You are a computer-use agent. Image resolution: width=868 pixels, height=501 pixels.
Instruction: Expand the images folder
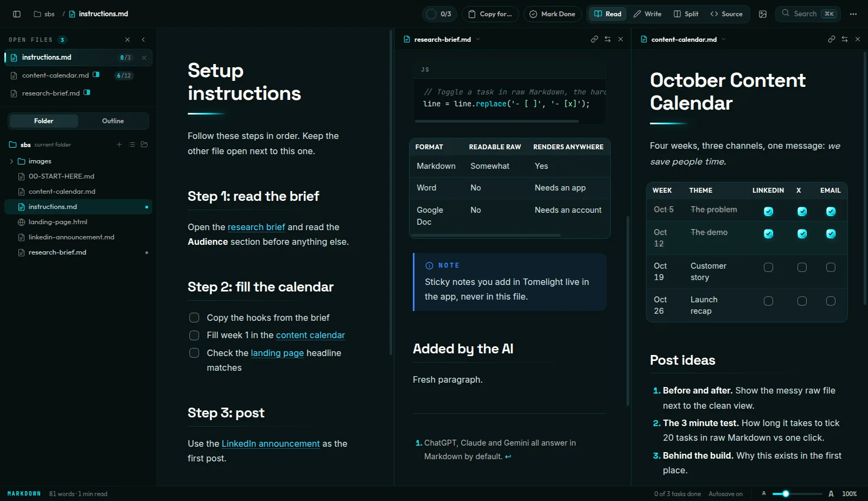coord(11,161)
